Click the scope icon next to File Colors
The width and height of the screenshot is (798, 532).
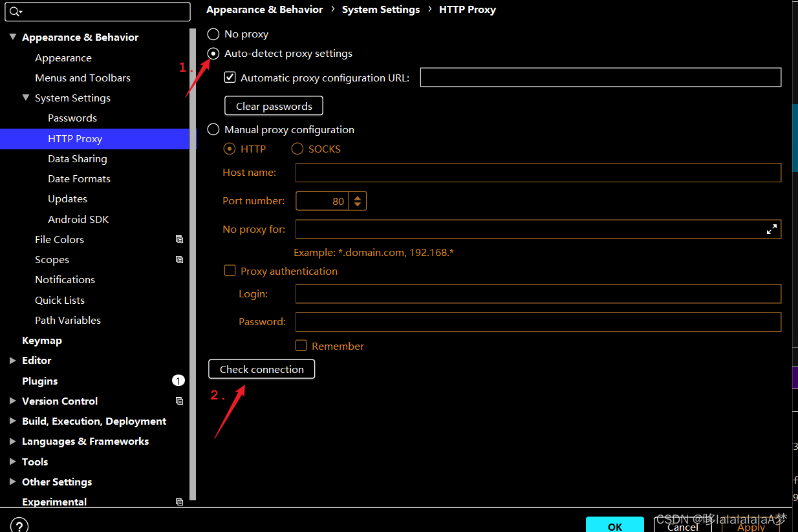[x=179, y=239]
